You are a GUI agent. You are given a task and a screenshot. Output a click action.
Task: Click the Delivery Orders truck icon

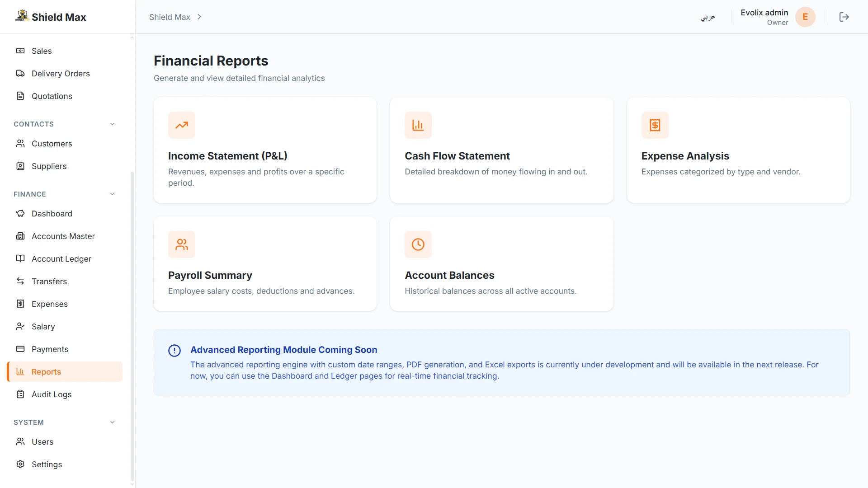pos(20,73)
